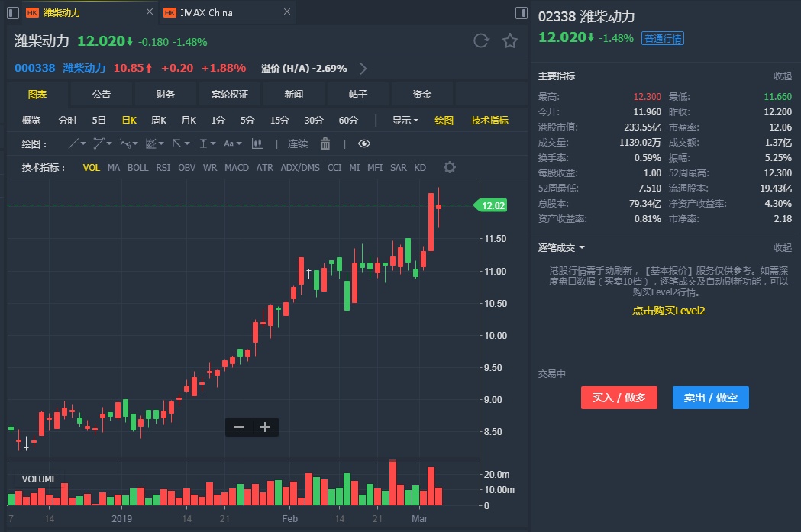801x532 pixels.
Task: Select the candlestick measure drawing tool
Action: click(x=257, y=143)
